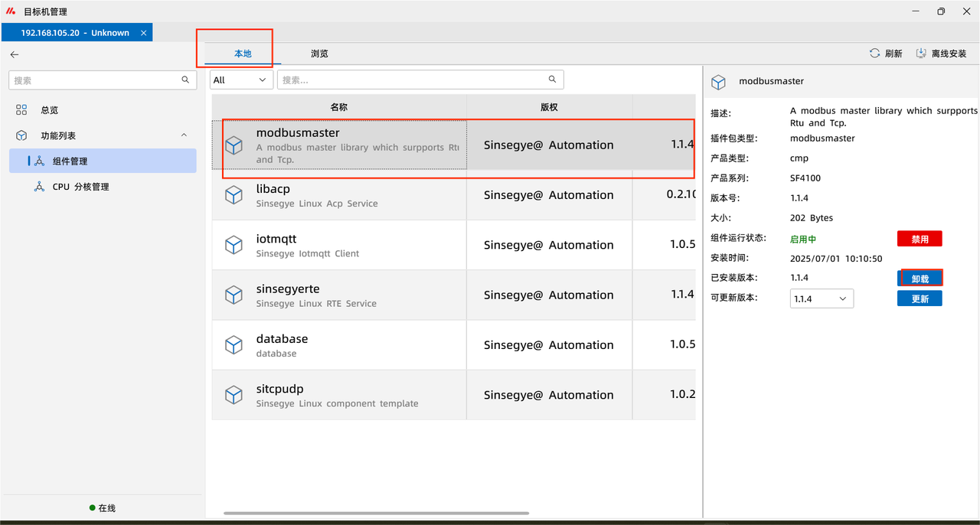This screenshot has height=525, width=980.
Task: Close the 192.168.105.20 connection tab
Action: [x=144, y=33]
